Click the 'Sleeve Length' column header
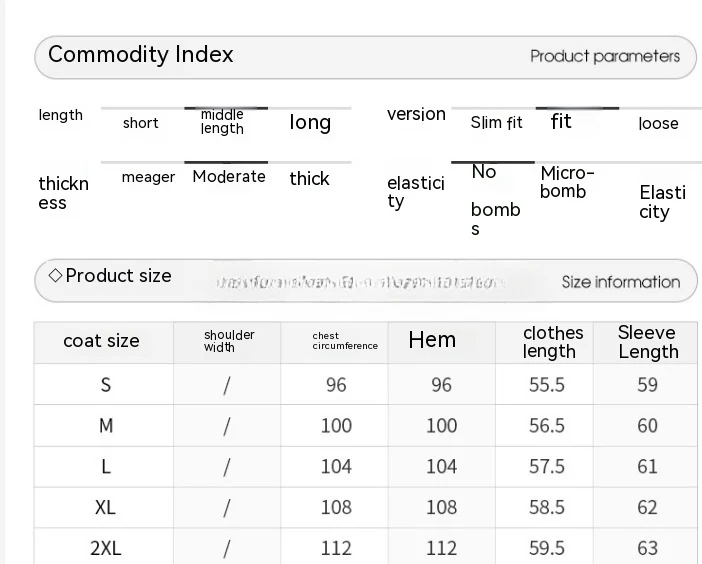The image size is (702, 564). click(x=648, y=342)
